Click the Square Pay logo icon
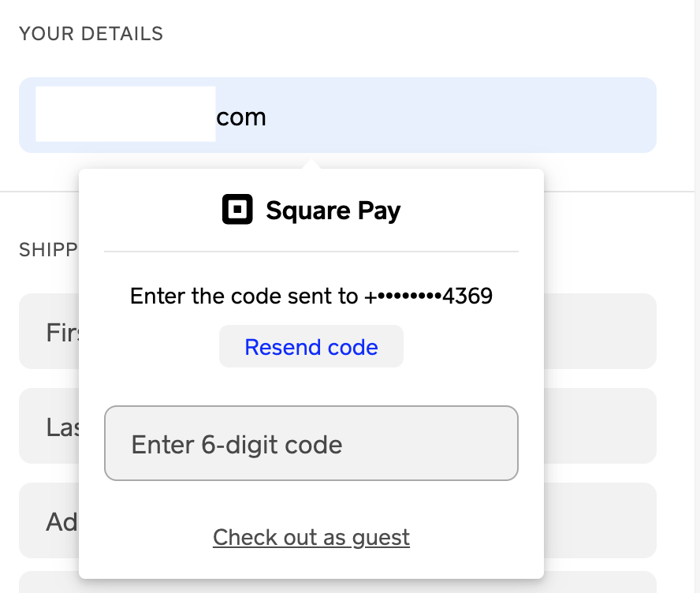This screenshot has width=700, height=593. 237,210
